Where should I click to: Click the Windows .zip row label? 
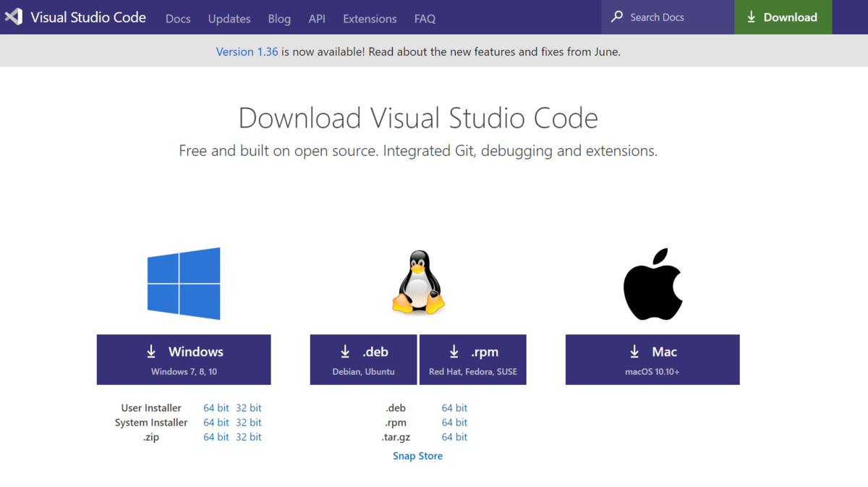click(x=151, y=437)
